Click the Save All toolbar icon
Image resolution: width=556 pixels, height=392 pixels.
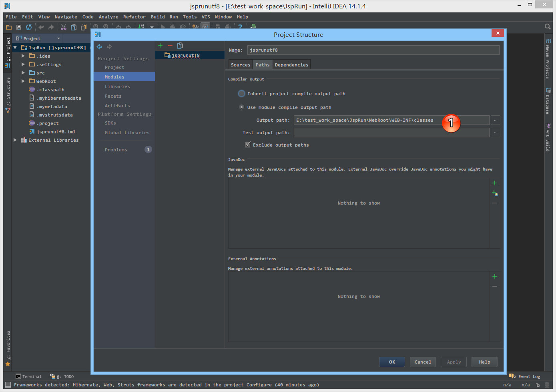pos(19,27)
